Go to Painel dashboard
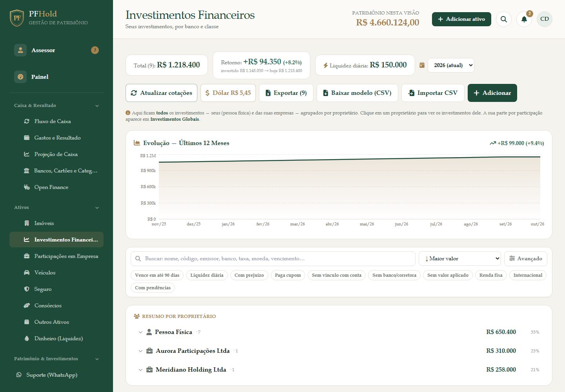565x392 pixels. pyautogui.click(x=56, y=77)
